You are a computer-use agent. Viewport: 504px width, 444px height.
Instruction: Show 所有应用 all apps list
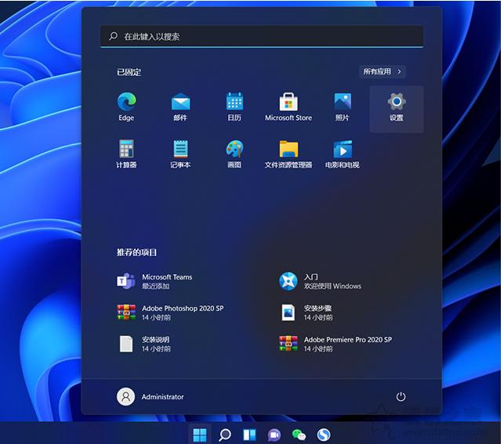click(x=383, y=71)
